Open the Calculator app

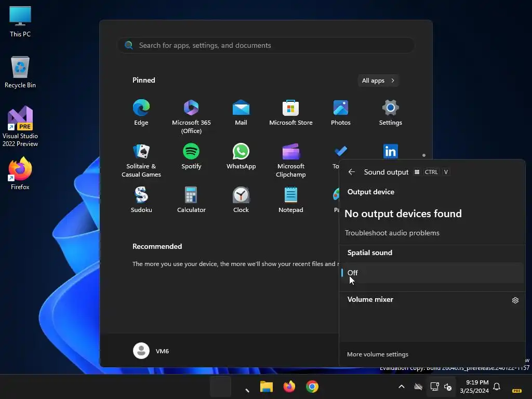[x=191, y=200]
